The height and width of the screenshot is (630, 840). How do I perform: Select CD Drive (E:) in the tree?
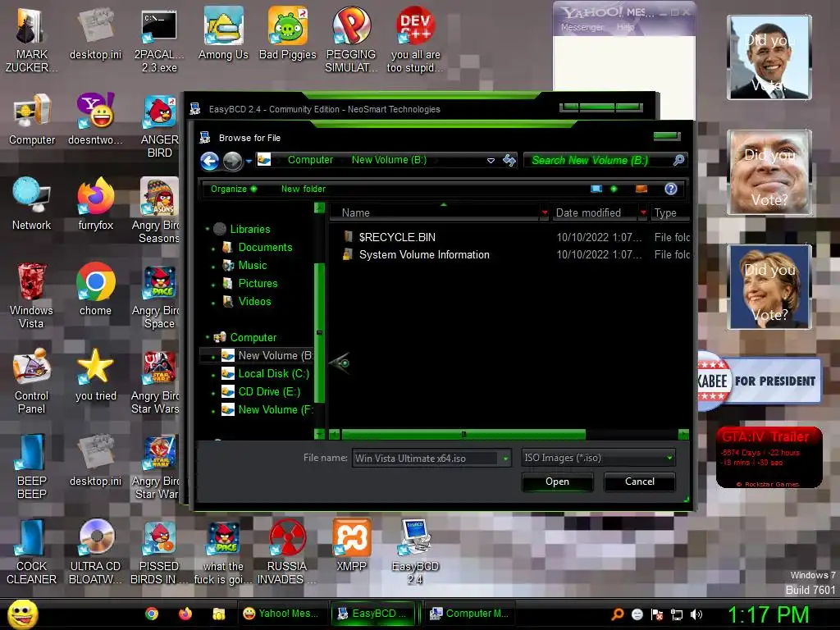pos(269,391)
